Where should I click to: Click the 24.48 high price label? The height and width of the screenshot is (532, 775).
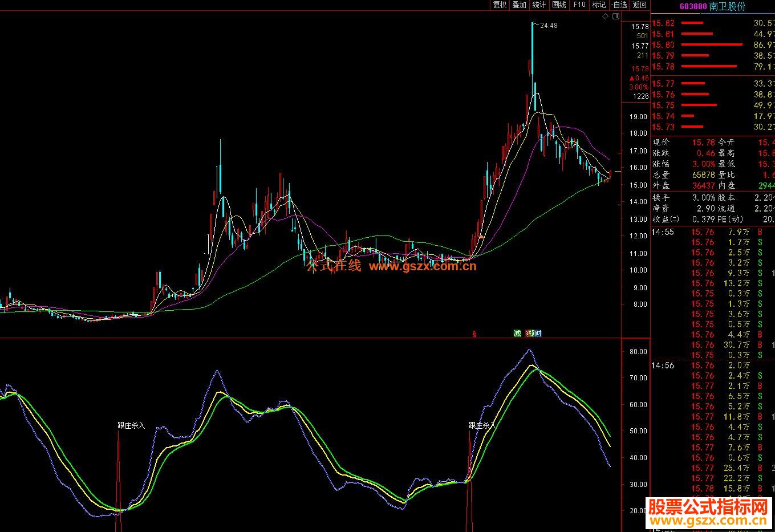[549, 26]
